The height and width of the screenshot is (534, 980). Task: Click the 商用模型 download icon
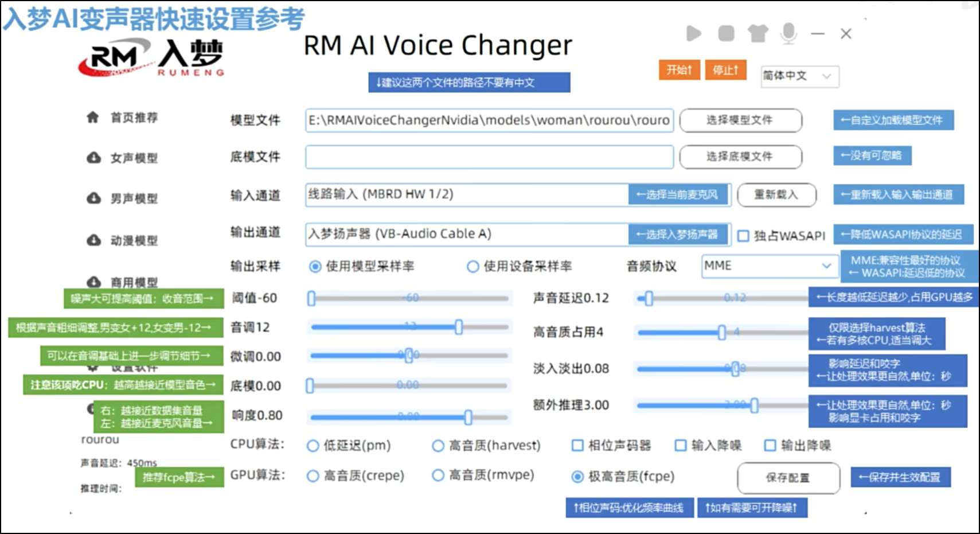pos(93,282)
